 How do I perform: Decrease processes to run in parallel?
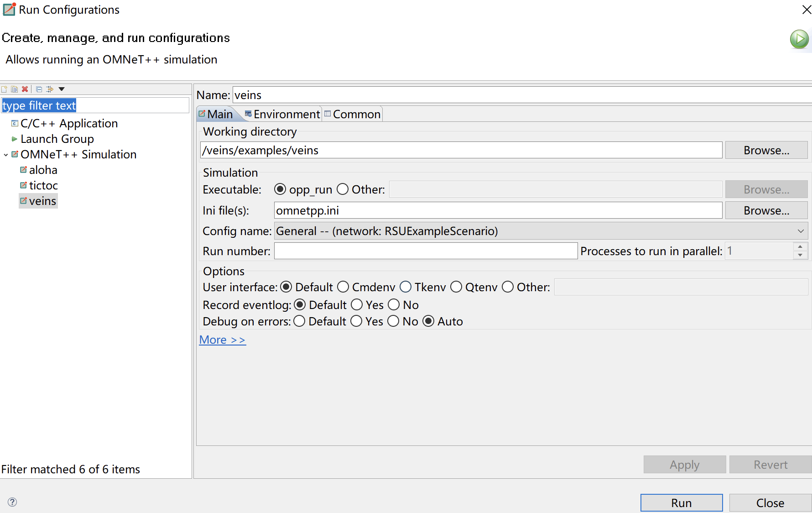point(800,255)
